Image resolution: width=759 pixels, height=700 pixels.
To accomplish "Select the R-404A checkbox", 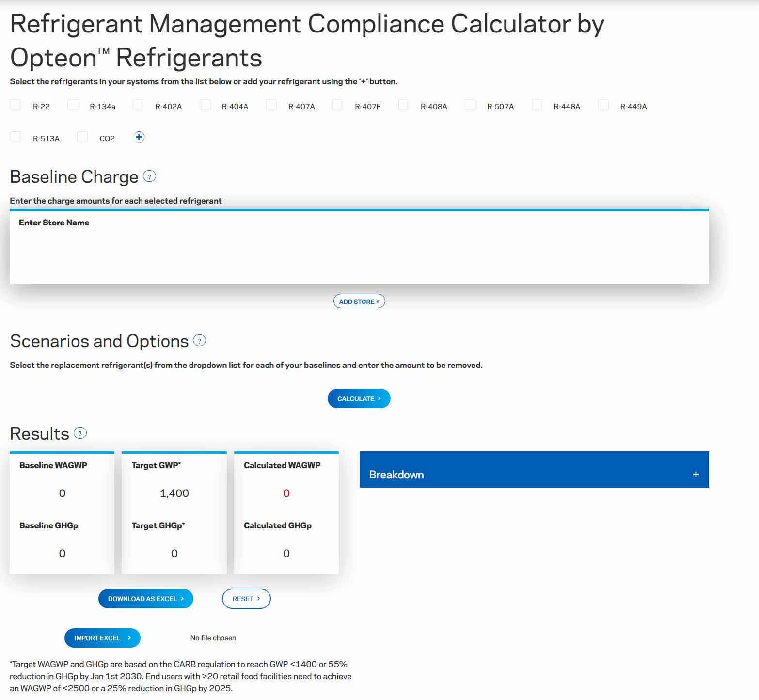I will pos(206,105).
